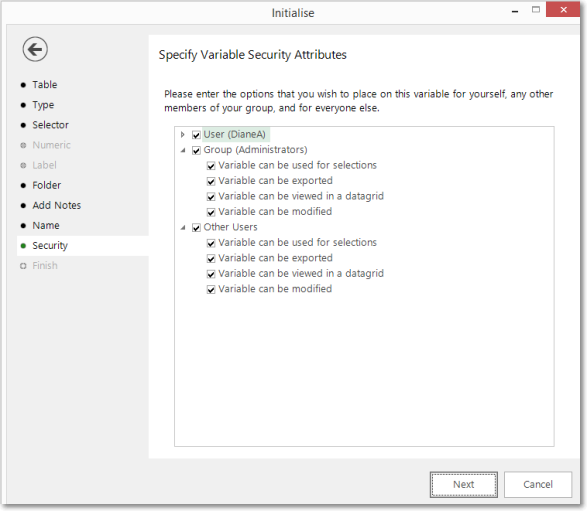Screen dimensions: 587x511
Task: Minimize the Initialise window
Action: tap(515, 11)
